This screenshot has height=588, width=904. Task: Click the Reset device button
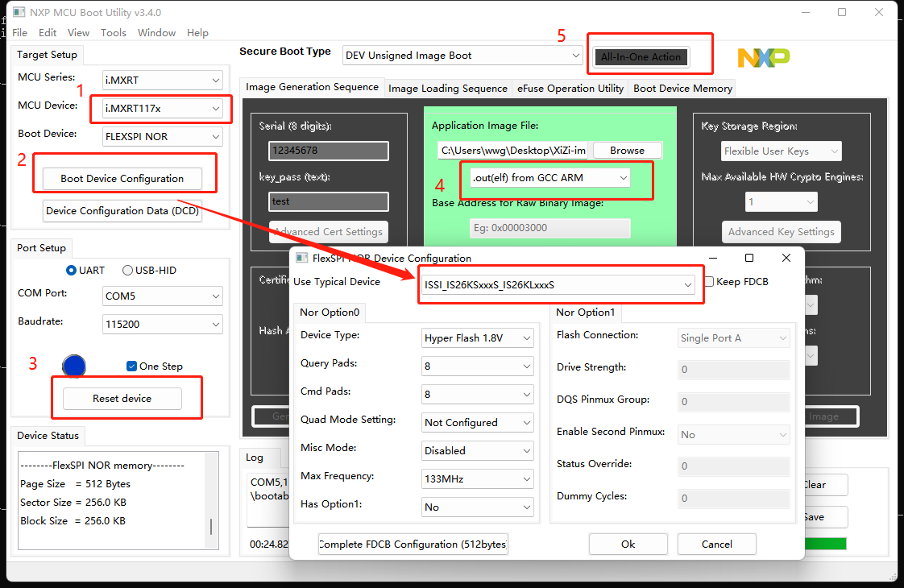pos(122,399)
